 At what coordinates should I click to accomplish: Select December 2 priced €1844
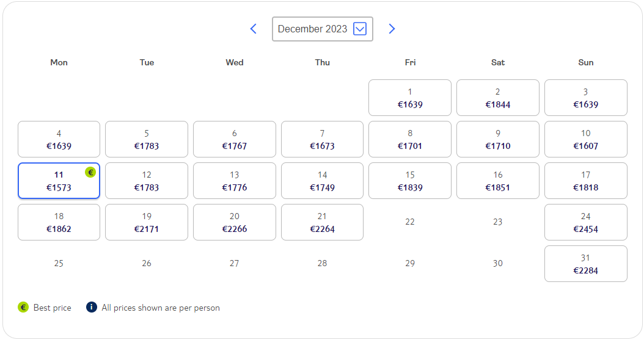498,98
